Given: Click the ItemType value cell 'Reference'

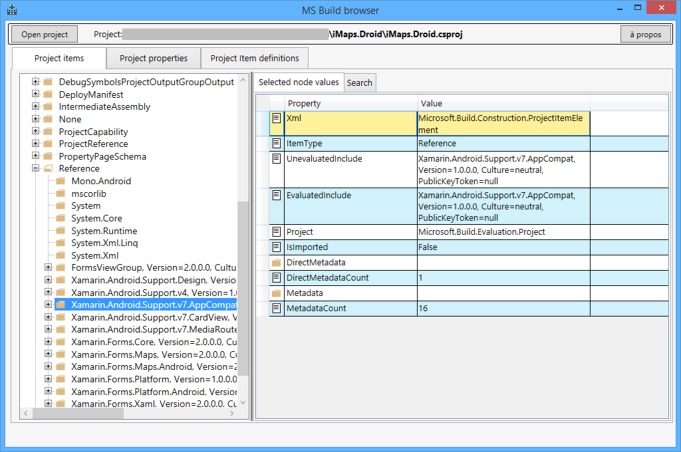Looking at the screenshot, I should coord(503,143).
